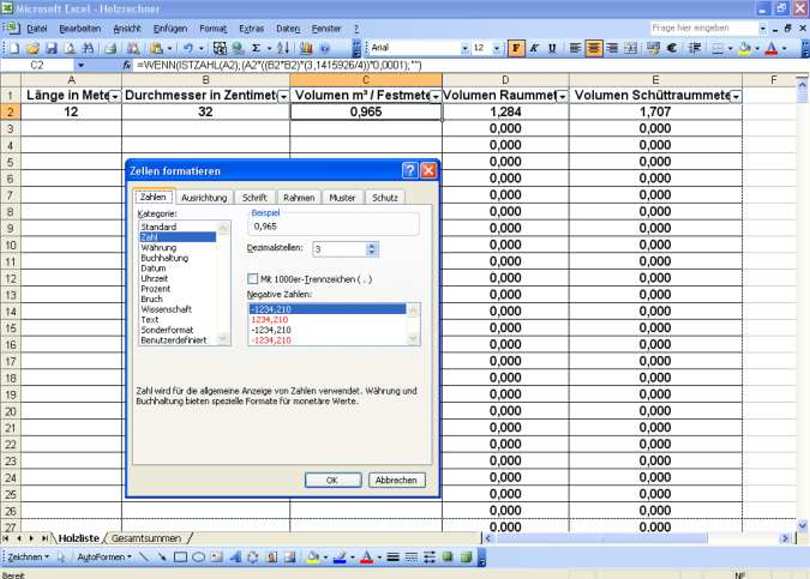Click the center alignment icon

[594, 48]
